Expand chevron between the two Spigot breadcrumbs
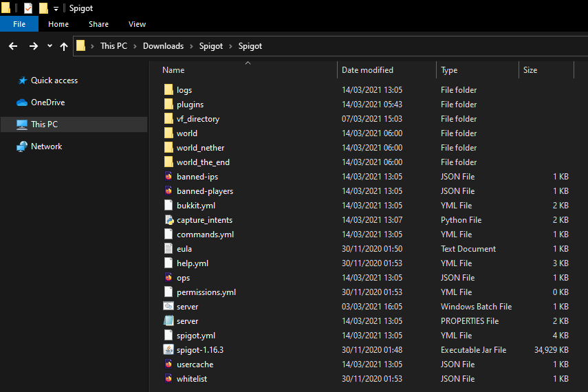The image size is (588, 392). tap(230, 46)
